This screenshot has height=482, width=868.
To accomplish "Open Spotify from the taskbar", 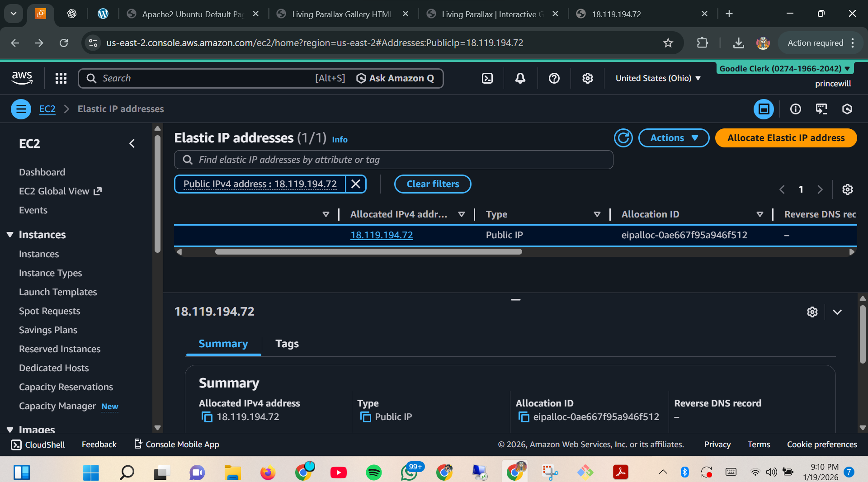I will [x=373, y=473].
